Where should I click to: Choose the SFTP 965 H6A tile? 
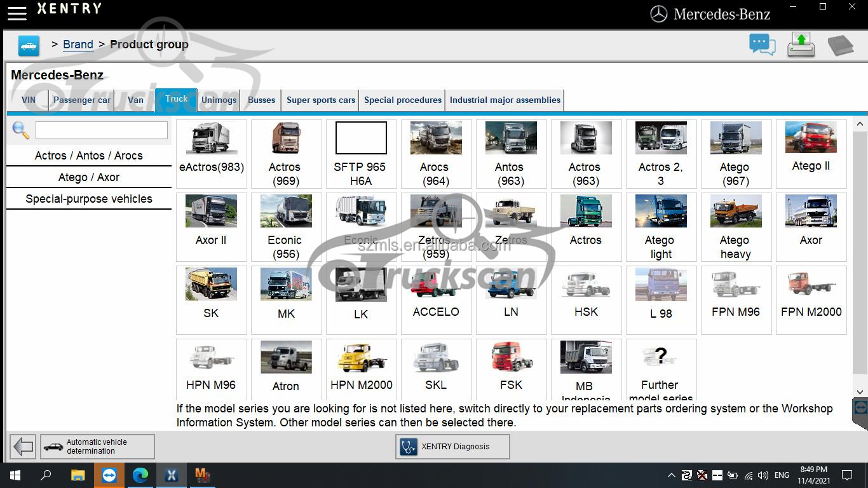pyautogui.click(x=362, y=154)
